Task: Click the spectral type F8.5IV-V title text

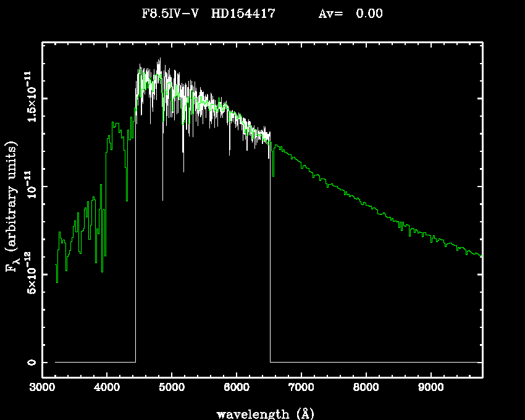Action: (170, 14)
